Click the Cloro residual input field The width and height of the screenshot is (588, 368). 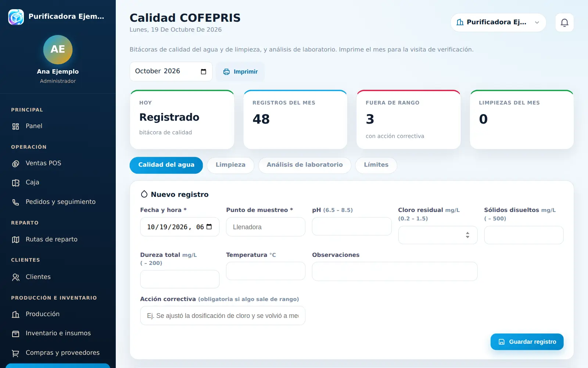438,235
